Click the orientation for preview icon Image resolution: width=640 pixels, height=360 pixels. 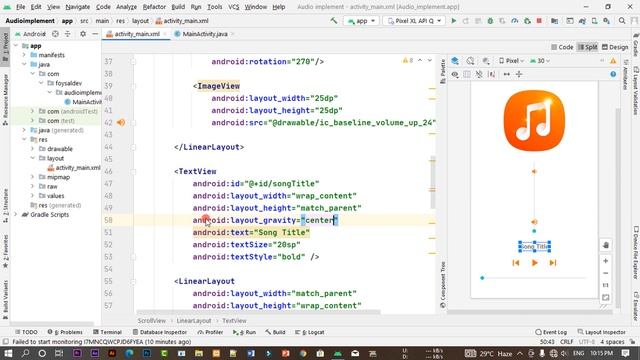[470, 61]
